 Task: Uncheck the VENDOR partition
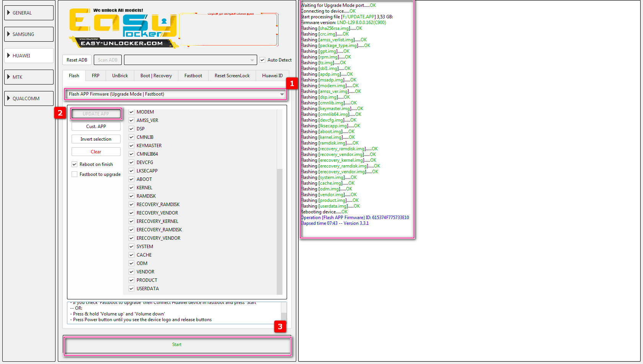131,272
